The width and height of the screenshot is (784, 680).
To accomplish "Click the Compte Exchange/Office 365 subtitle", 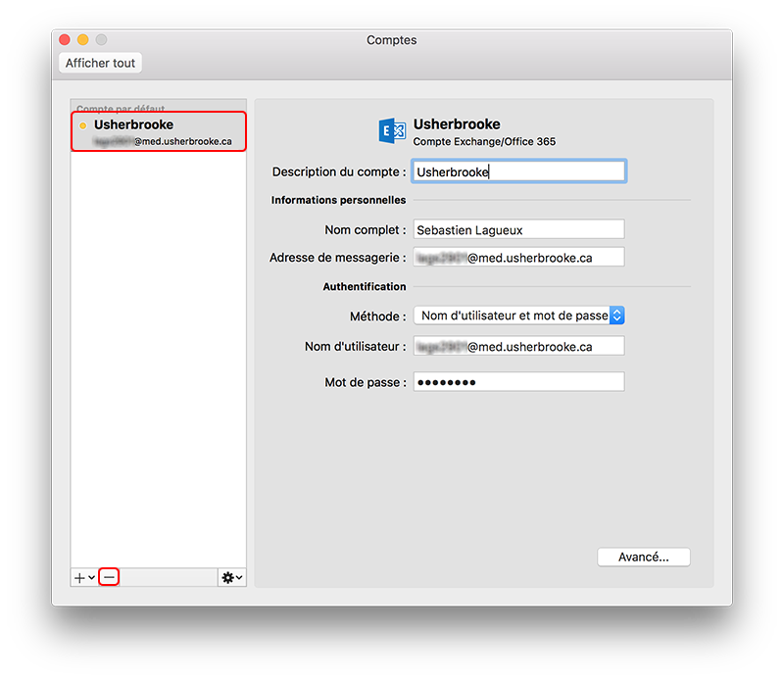I will (x=484, y=142).
